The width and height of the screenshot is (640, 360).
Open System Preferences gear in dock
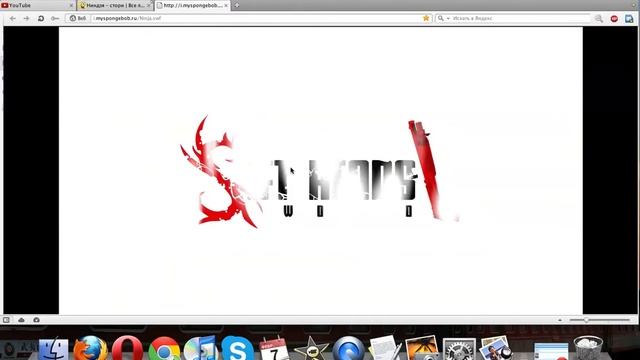pyautogui.click(x=459, y=349)
